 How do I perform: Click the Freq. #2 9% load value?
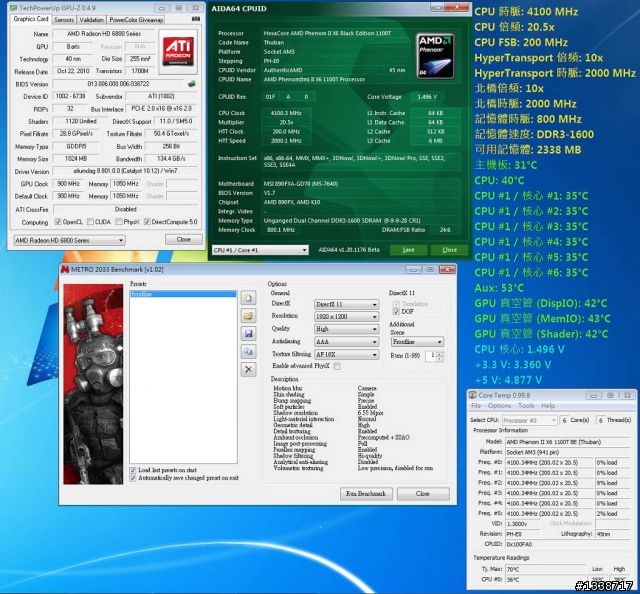pos(611,483)
